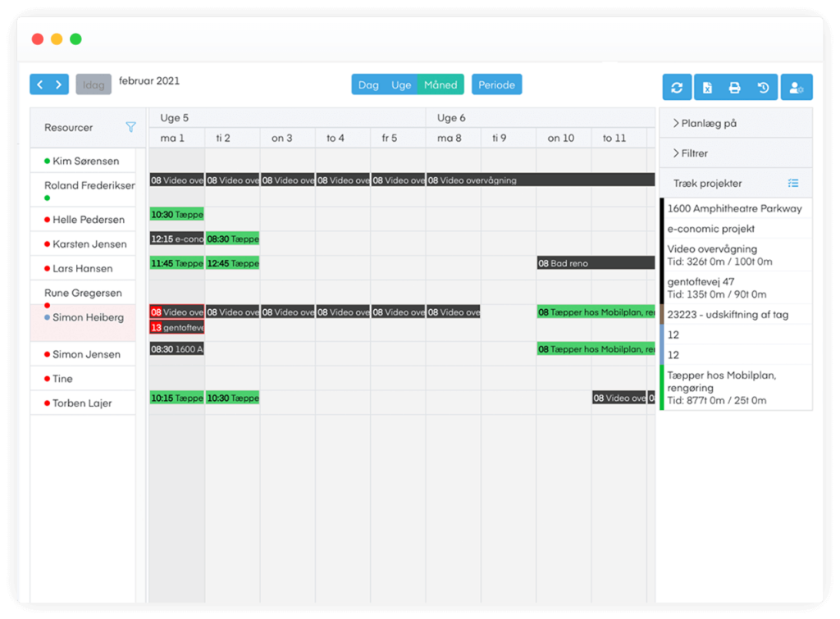
Task: Go to next period arrow
Action: pyautogui.click(x=59, y=84)
